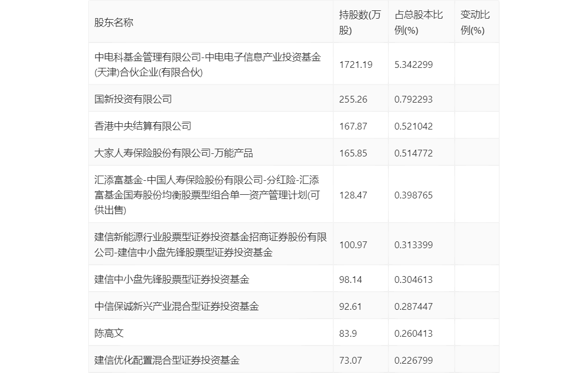This screenshot has height=373, width=588.
Task: Select the value 98.14
Action: click(351, 279)
